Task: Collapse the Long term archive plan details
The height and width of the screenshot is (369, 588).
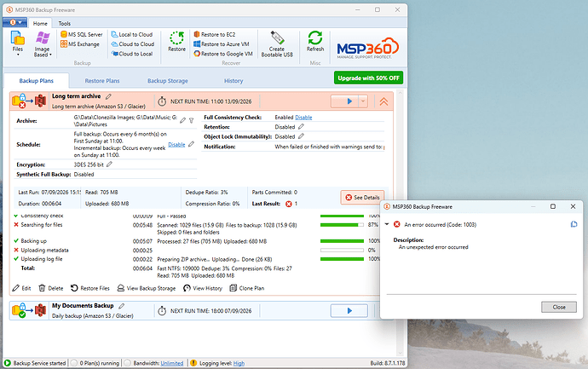Action: [x=383, y=101]
